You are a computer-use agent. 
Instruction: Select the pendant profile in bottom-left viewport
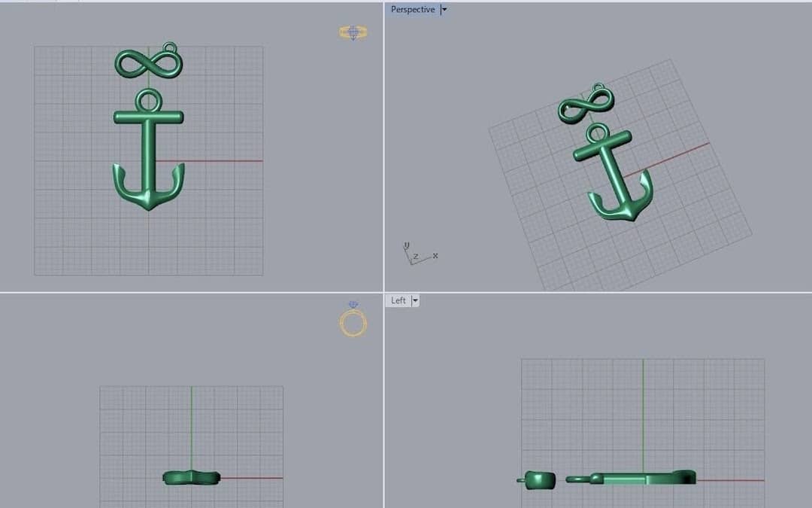(x=191, y=477)
